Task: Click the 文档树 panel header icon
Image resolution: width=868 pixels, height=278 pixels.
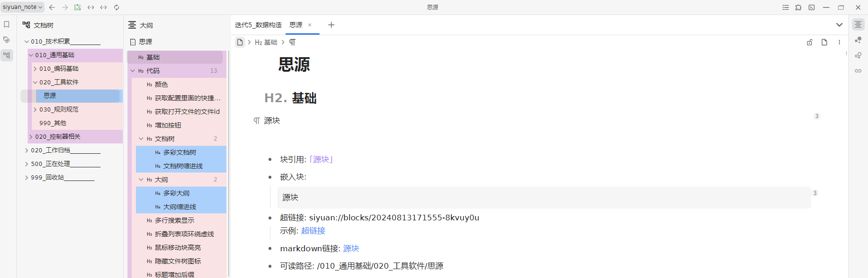Action: pos(26,25)
